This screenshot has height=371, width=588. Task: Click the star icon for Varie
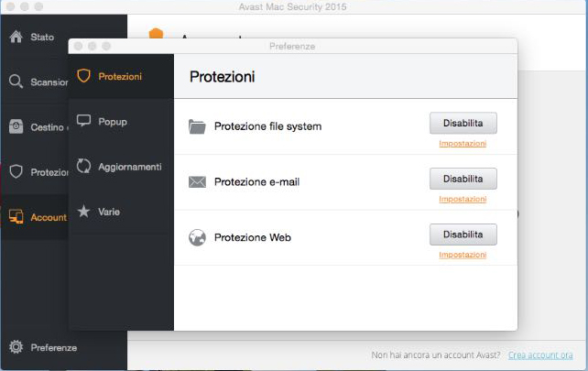coord(84,212)
